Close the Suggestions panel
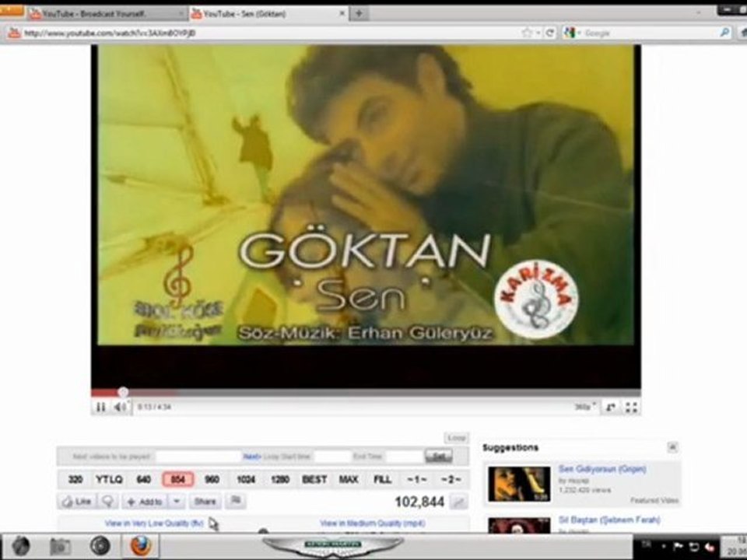The width and height of the screenshot is (747, 560). click(x=672, y=446)
